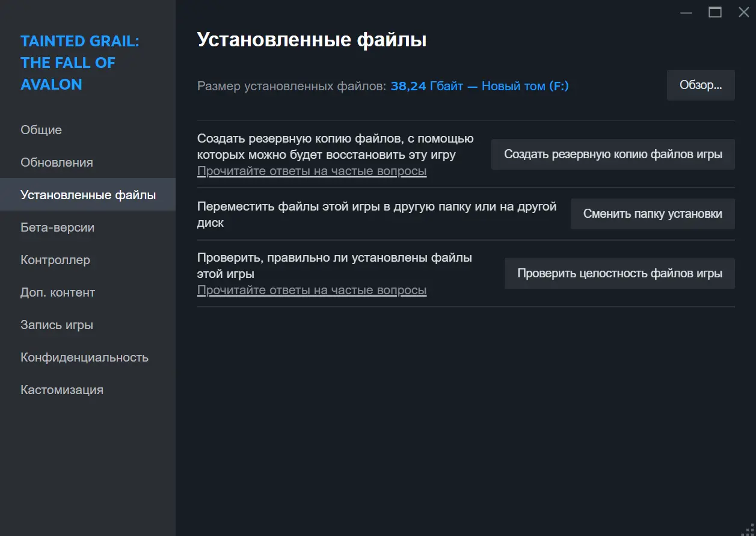Screen dimensions: 756x536
Task: Minimize the properties window
Action: [686, 13]
